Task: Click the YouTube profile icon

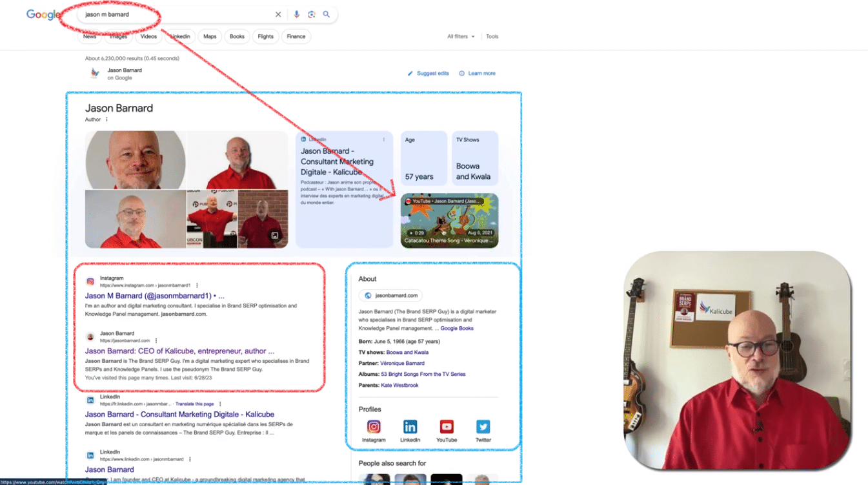Action: 447,427
